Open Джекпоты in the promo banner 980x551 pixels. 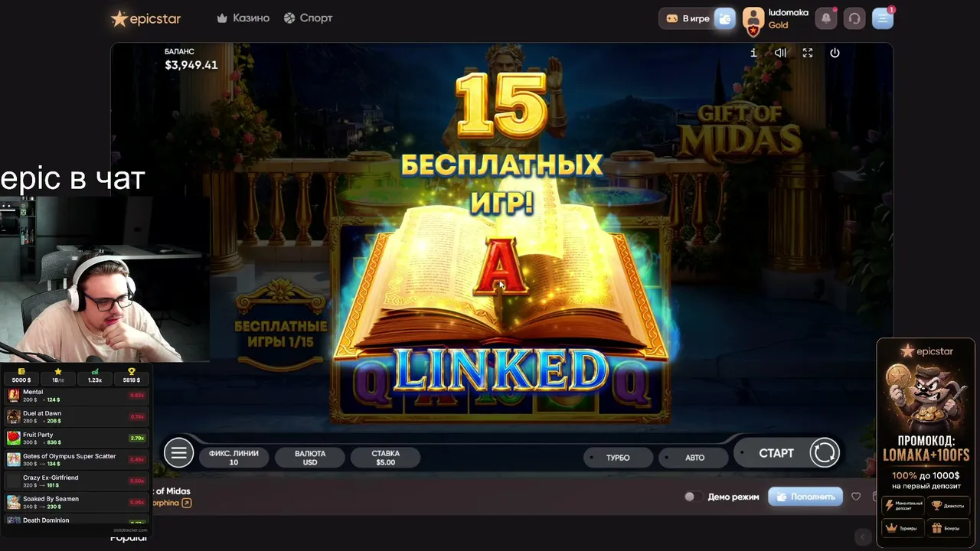pyautogui.click(x=948, y=506)
